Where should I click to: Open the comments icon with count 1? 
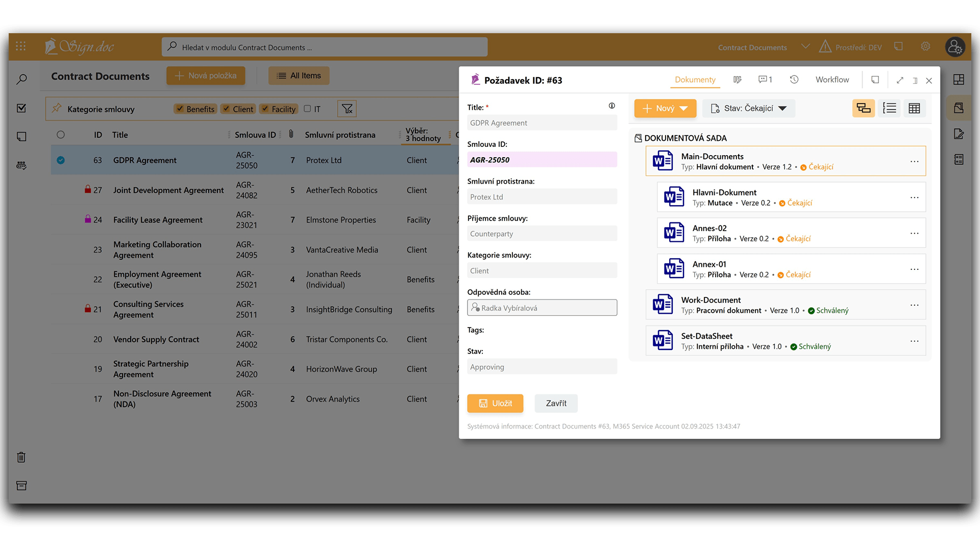tap(765, 80)
